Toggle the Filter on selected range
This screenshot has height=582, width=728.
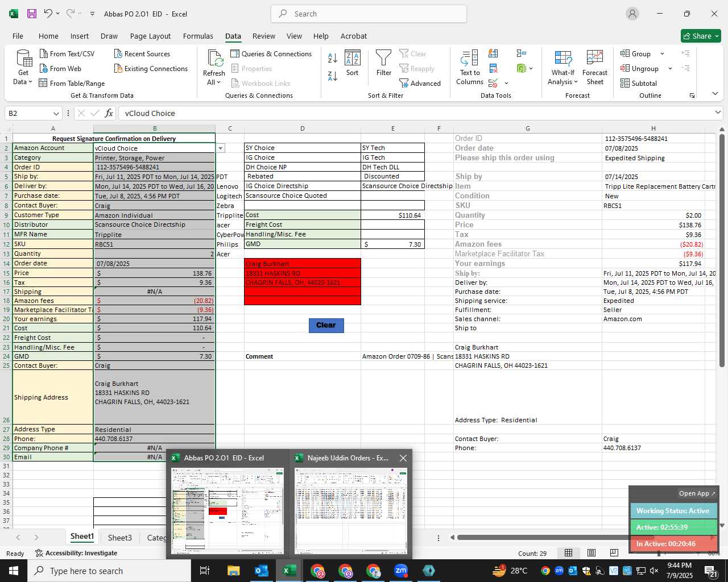384,63
